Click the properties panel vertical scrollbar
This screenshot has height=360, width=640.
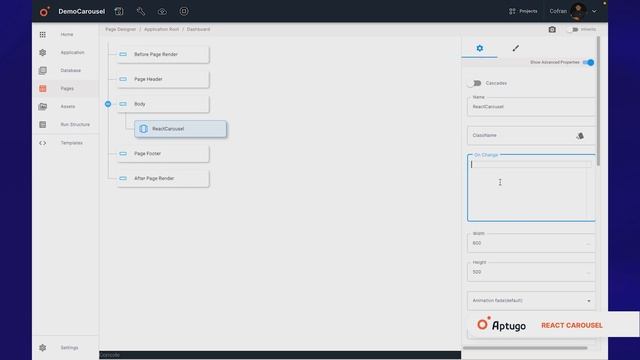598,101
